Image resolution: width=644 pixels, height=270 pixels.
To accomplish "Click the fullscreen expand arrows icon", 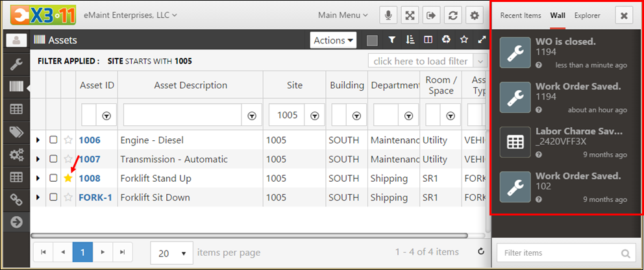I will [410, 16].
